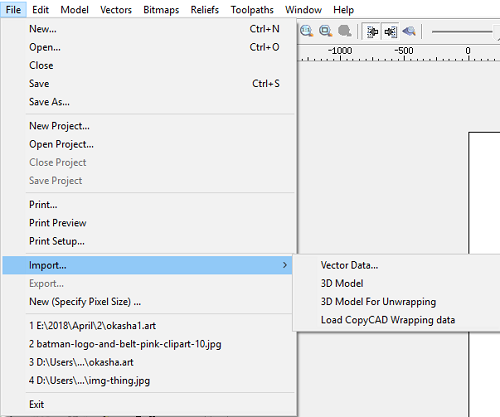
Task: Click the -1000 mark on ruler
Action: coord(340,51)
